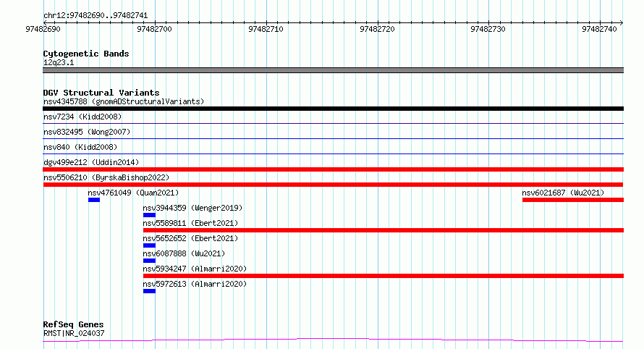644x349 pixels.
Task: Select the red nsv5934247 variant bar
Action: [x=384, y=276]
